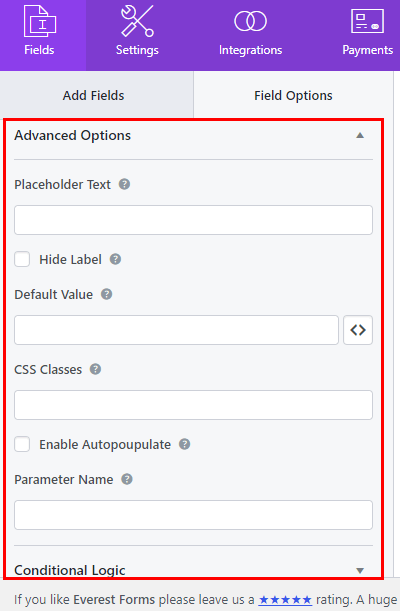Click the Placeholder Text input field

click(193, 220)
